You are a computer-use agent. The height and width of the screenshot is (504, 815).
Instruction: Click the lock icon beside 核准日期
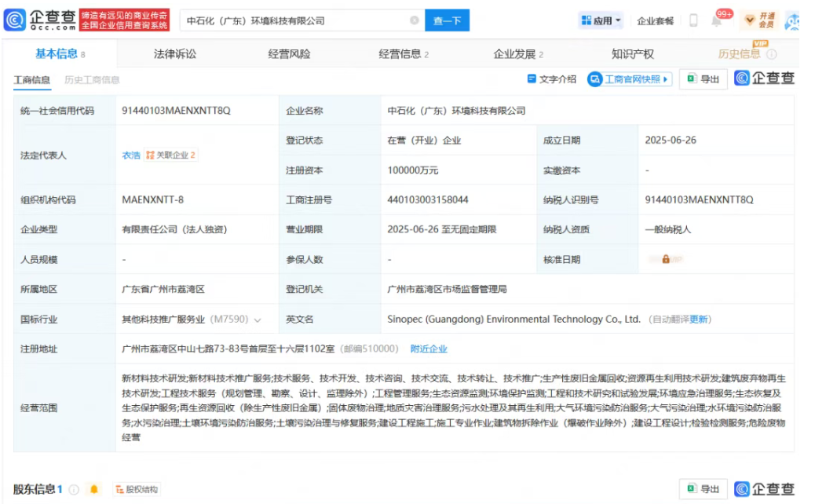point(666,259)
